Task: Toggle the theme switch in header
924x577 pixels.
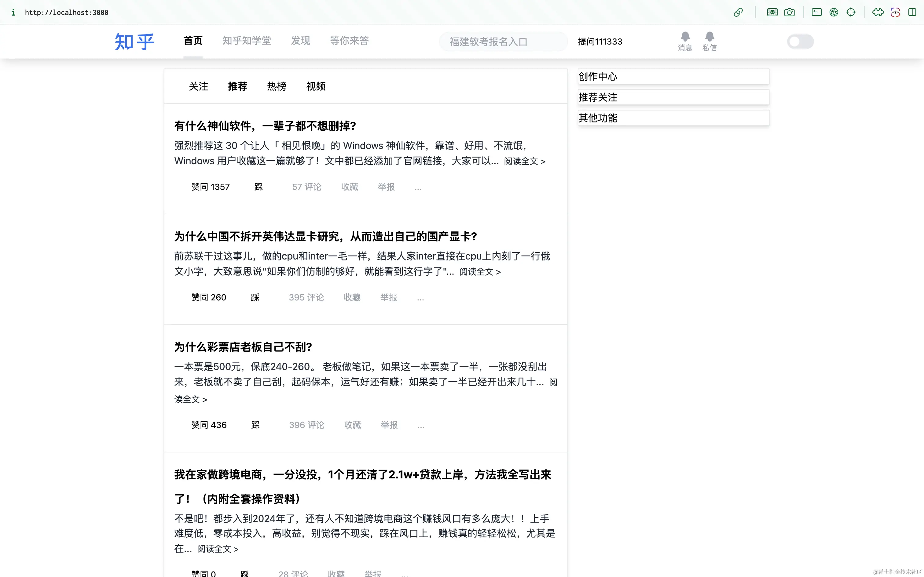Action: click(800, 41)
